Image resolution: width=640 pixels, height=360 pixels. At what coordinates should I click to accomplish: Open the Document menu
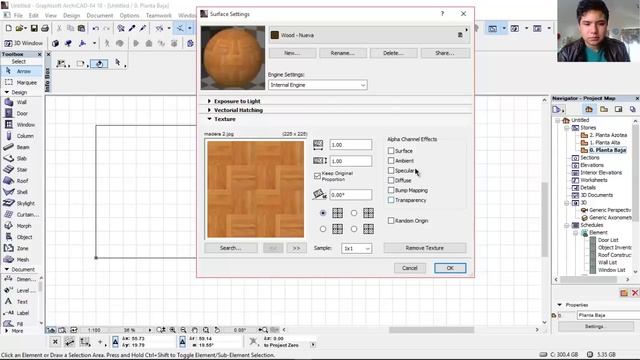(x=100, y=16)
